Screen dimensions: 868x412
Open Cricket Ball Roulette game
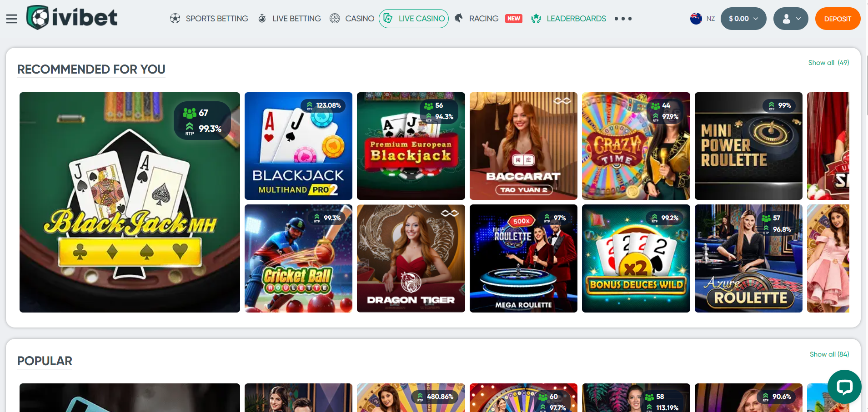(x=298, y=258)
